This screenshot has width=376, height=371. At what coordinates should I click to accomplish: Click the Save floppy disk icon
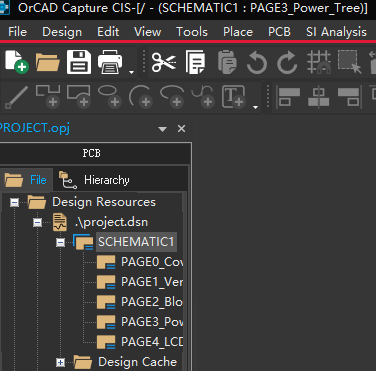[x=79, y=62]
